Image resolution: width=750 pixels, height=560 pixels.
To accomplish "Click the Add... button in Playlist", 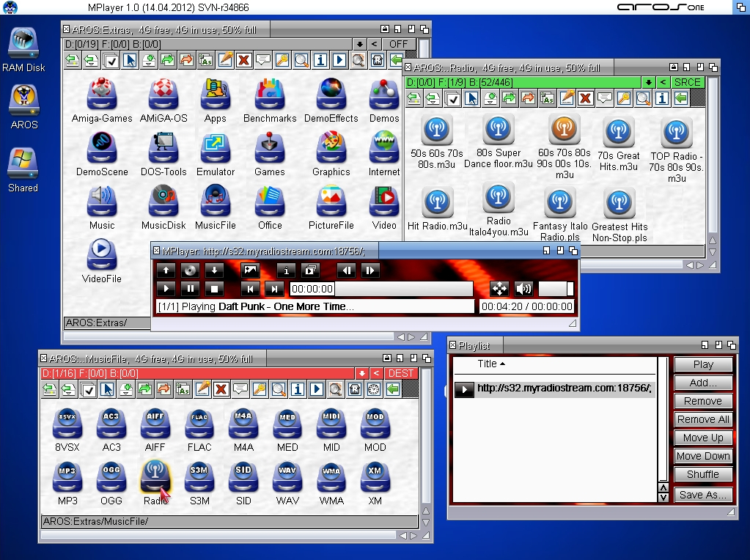I will (x=703, y=383).
